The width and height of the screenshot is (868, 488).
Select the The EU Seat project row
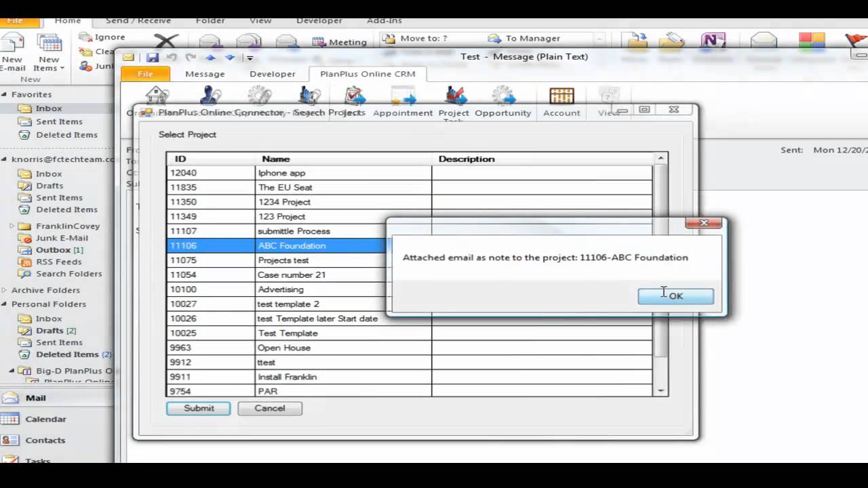(x=410, y=187)
